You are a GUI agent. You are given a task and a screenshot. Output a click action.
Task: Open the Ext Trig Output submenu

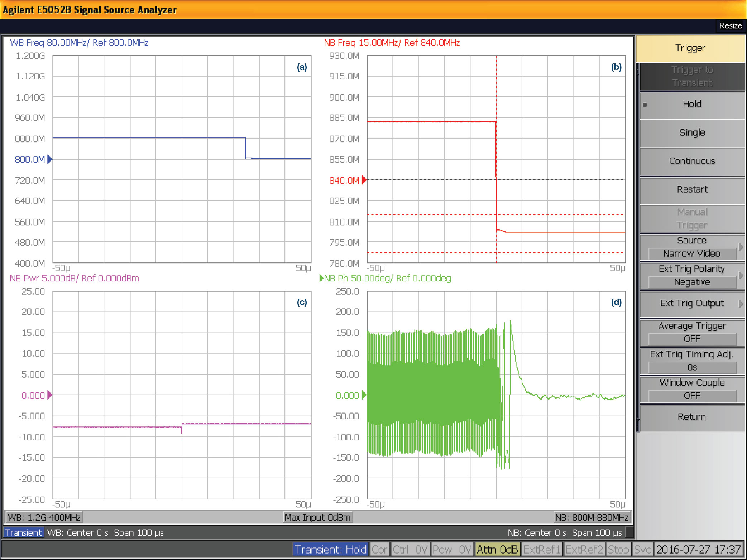691,304
